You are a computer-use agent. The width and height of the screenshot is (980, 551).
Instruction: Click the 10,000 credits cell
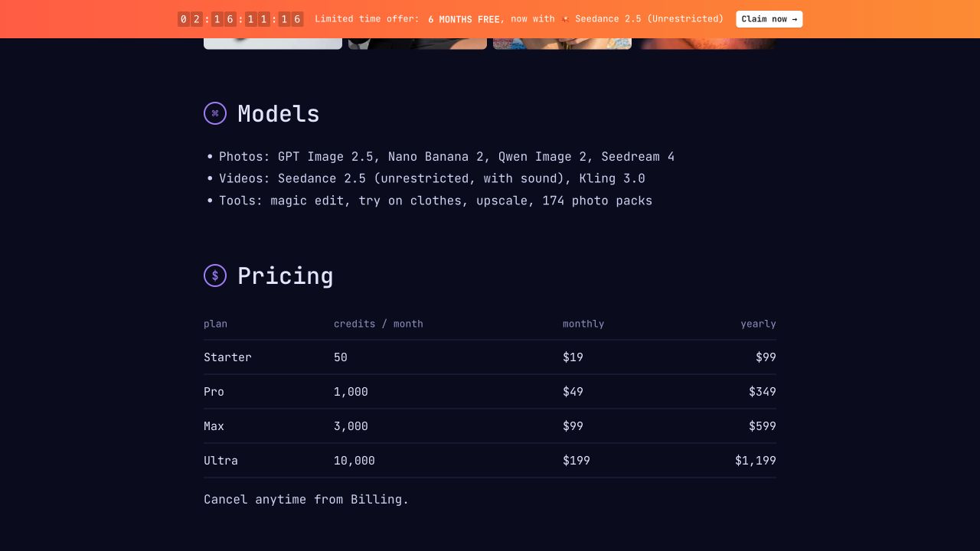pyautogui.click(x=354, y=461)
